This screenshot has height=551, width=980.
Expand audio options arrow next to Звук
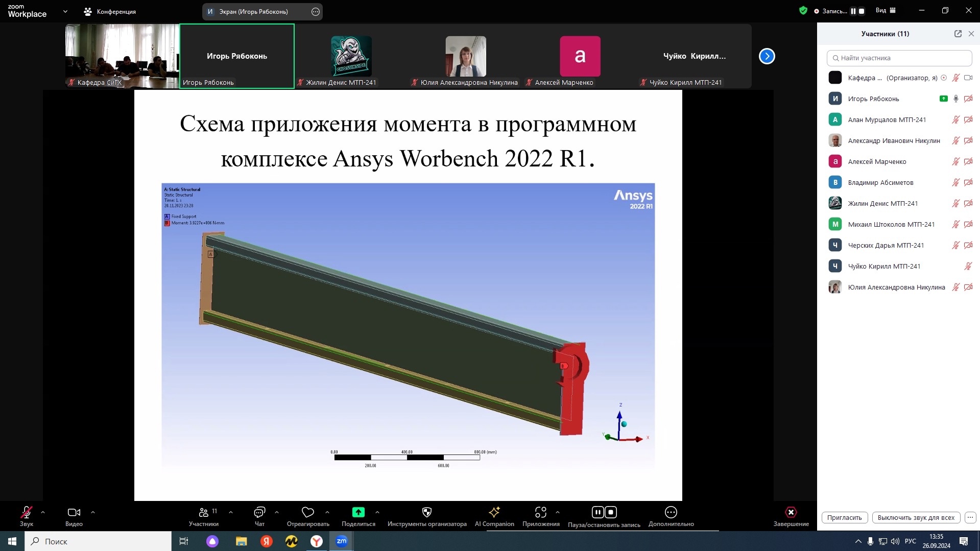point(43,512)
